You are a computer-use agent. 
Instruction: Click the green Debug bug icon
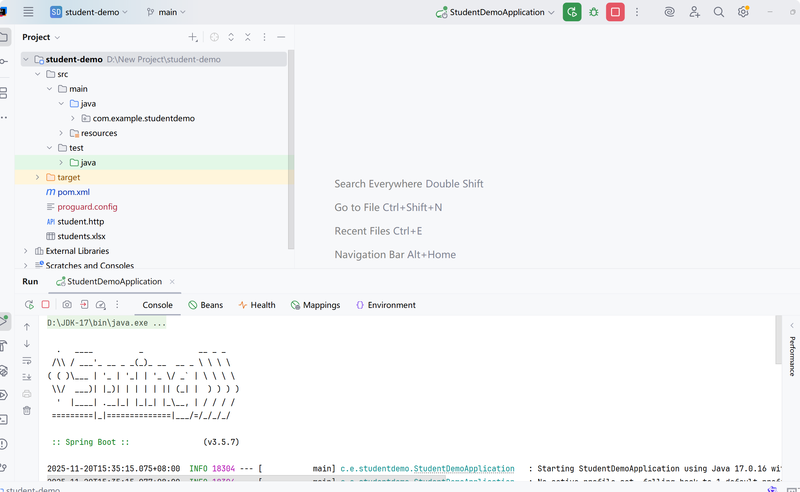click(x=594, y=12)
